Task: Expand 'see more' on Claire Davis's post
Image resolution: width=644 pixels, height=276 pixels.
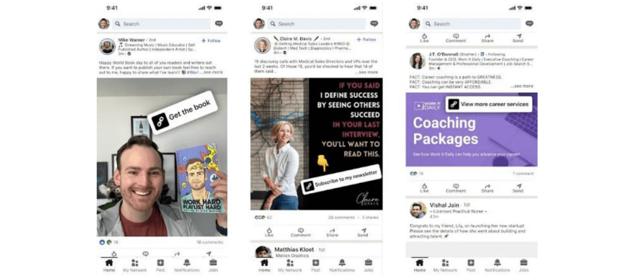Action: (367, 72)
